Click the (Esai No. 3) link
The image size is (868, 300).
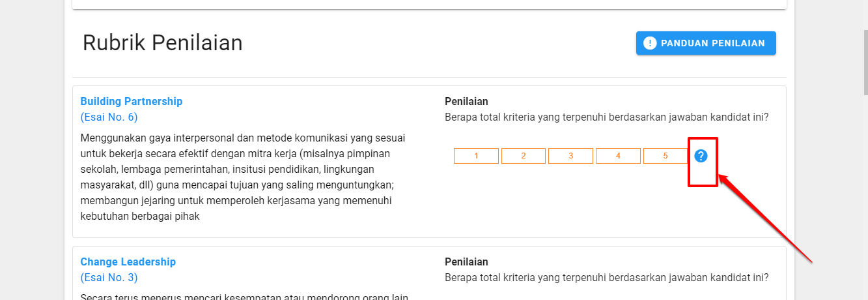coord(109,278)
